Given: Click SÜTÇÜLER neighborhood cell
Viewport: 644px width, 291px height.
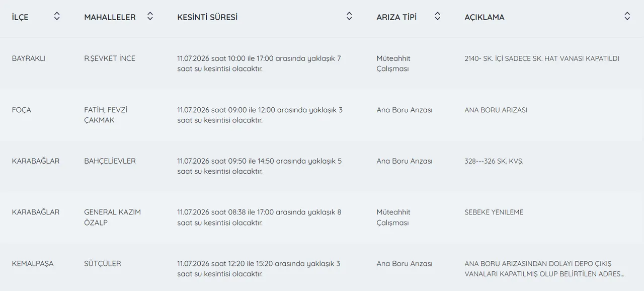Looking at the screenshot, I should click(103, 263).
